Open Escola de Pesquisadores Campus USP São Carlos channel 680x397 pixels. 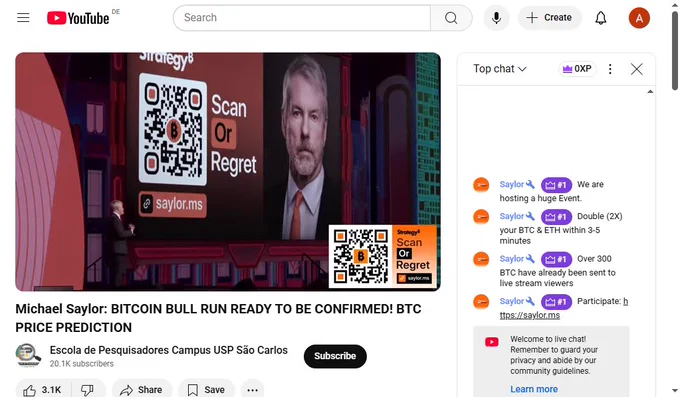pyautogui.click(x=168, y=350)
